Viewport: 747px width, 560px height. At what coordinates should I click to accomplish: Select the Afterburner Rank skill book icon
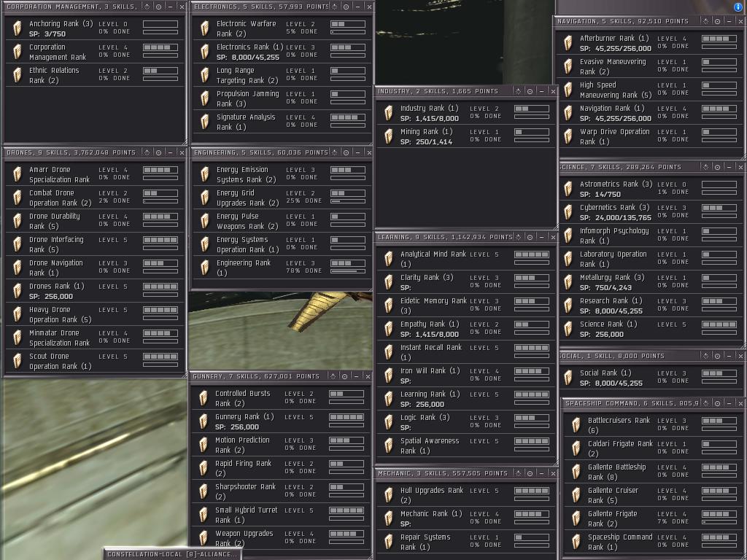point(568,43)
